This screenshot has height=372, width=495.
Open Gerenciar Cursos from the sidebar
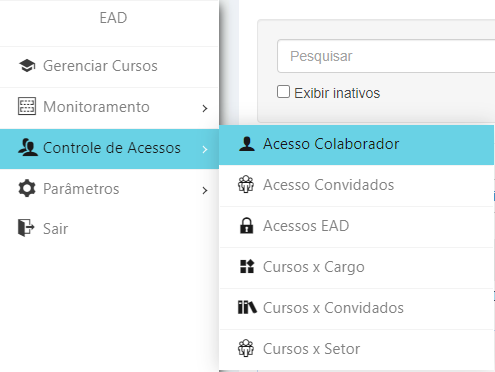109,66
